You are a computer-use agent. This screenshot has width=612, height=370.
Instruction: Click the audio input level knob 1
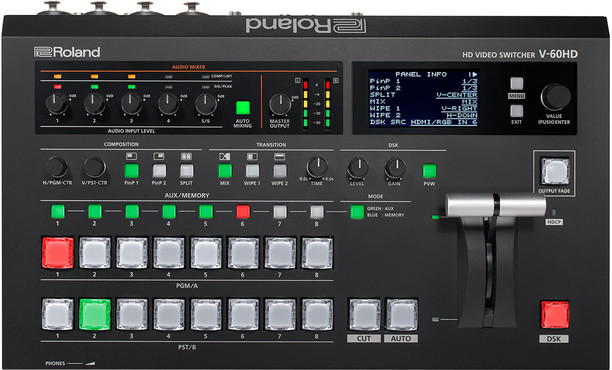click(57, 104)
